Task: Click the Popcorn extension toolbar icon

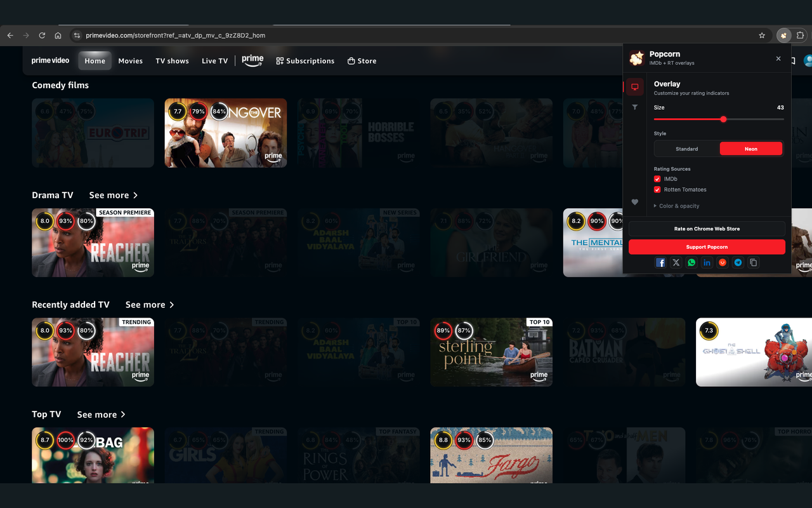Action: [784, 36]
